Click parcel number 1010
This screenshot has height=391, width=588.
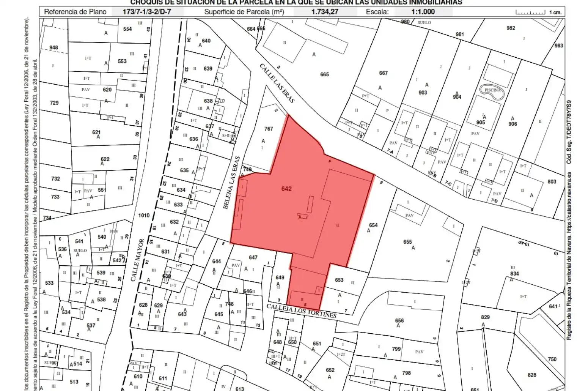coord(144,215)
